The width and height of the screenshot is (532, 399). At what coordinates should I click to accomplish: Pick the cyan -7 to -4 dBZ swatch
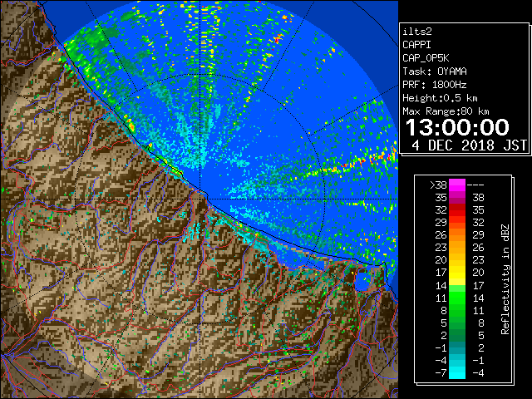pos(457,373)
